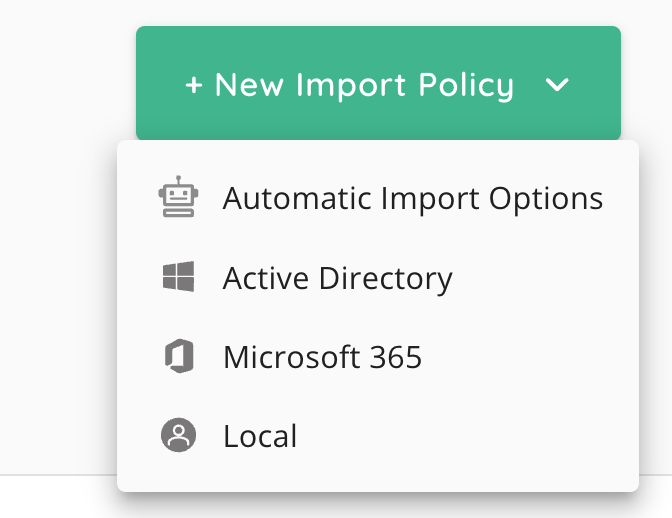Viewport: 672px width, 518px height.
Task: Click the word "Microsoft" in the dropdown
Action: (x=291, y=357)
